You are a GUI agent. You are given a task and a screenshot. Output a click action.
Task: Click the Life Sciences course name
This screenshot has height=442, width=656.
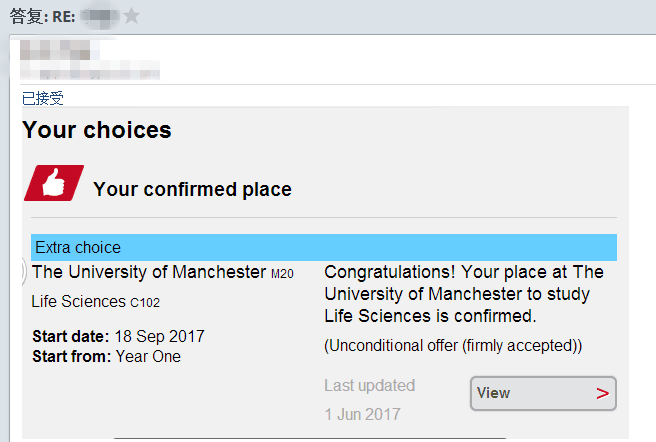[79, 301]
